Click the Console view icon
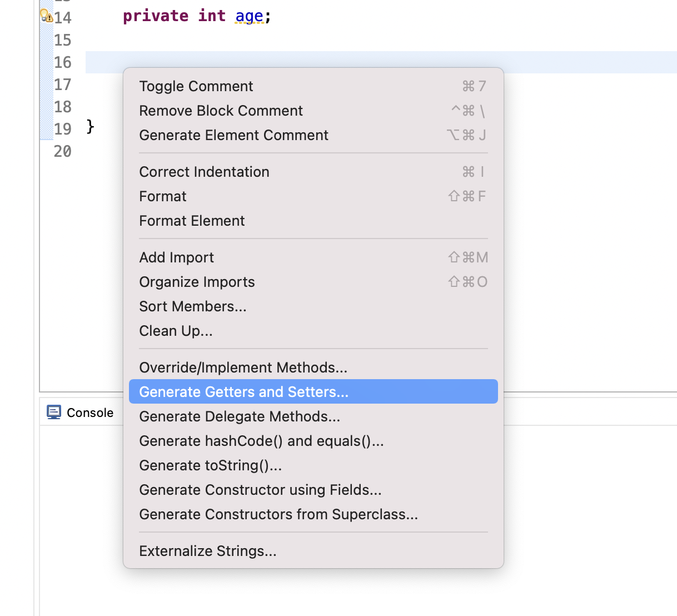 pos(54,412)
